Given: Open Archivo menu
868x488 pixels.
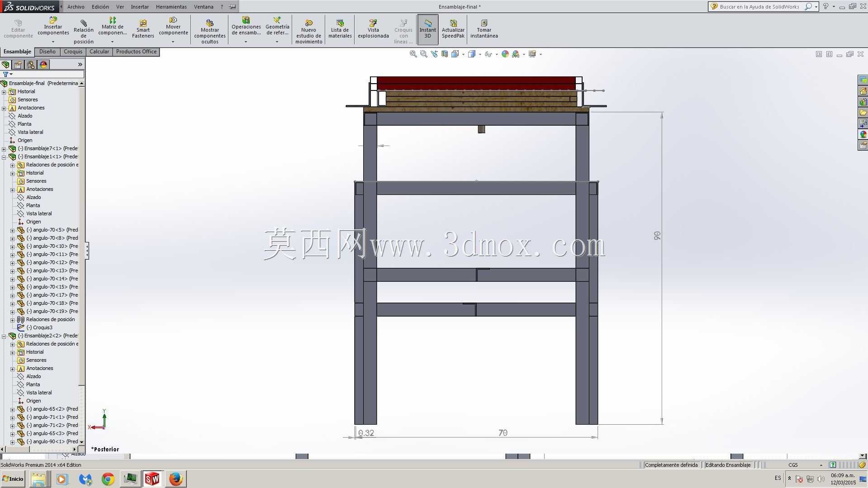Looking at the screenshot, I should tap(76, 7).
